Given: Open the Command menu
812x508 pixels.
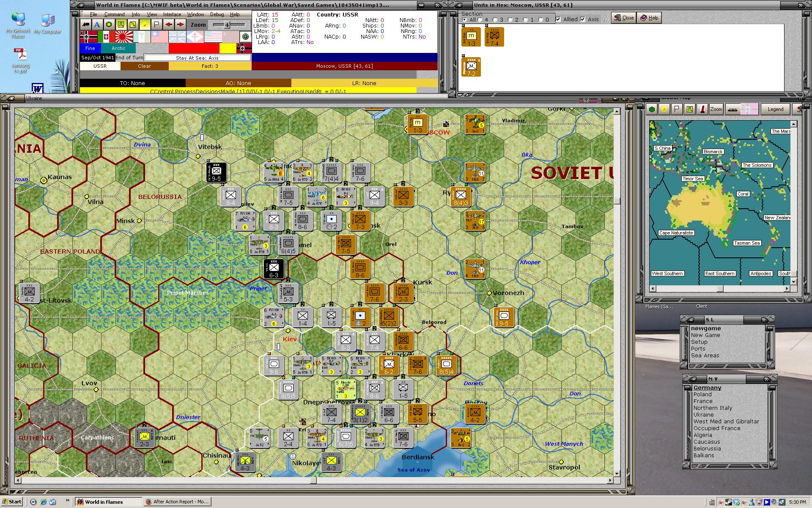Looking at the screenshot, I should coord(114,14).
